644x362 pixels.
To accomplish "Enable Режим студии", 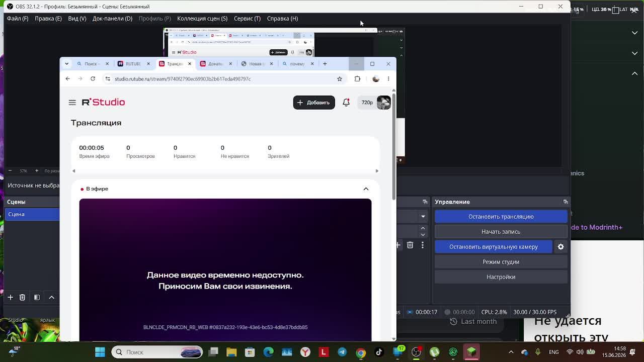I will point(501,262).
